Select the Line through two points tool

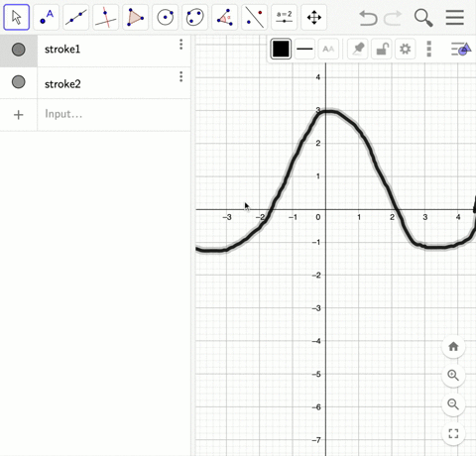point(76,17)
